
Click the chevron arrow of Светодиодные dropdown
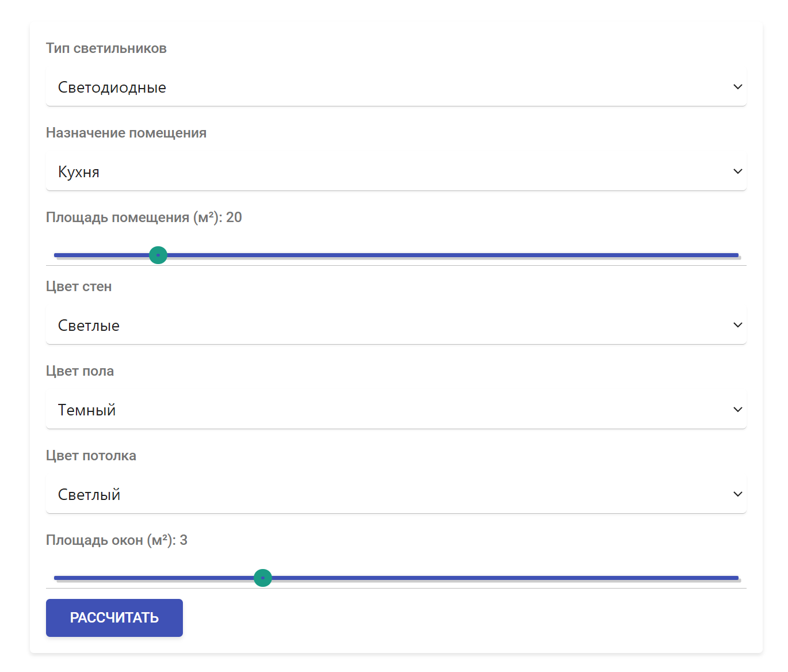point(737,87)
